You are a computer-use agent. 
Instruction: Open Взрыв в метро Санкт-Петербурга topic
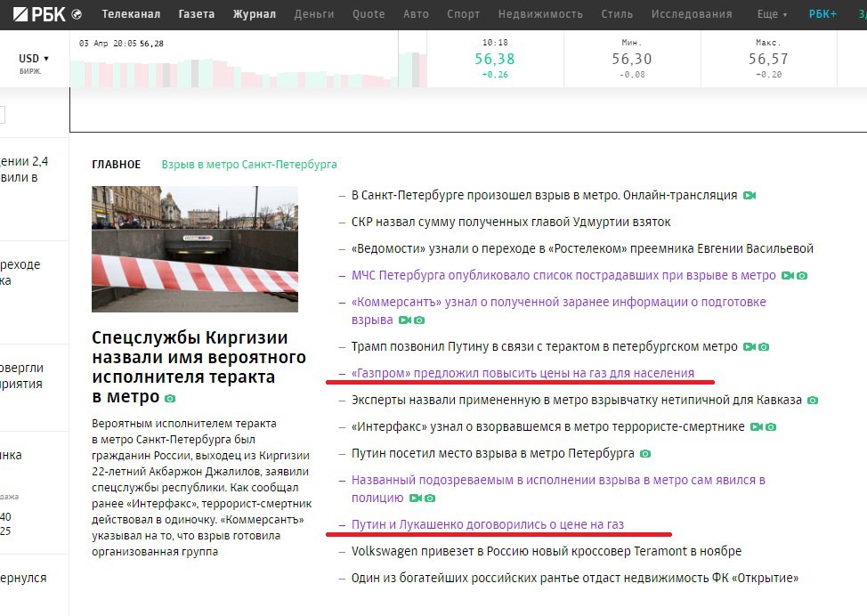pos(249,165)
